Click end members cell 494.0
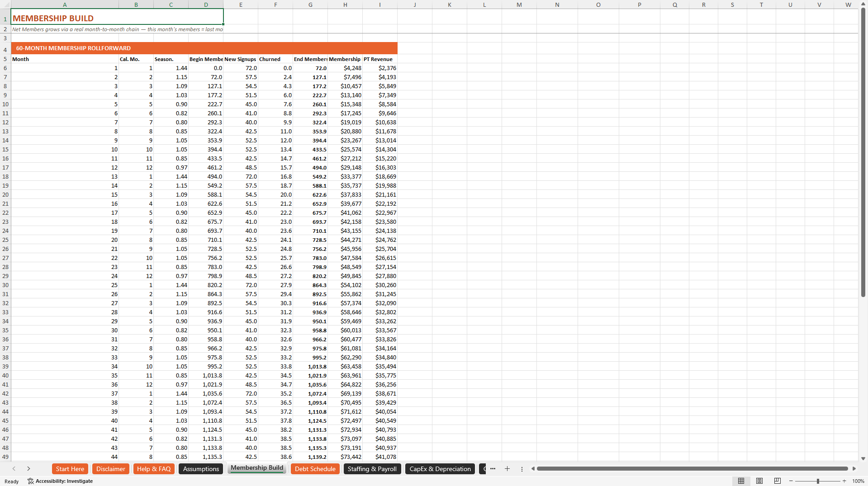 click(x=310, y=167)
